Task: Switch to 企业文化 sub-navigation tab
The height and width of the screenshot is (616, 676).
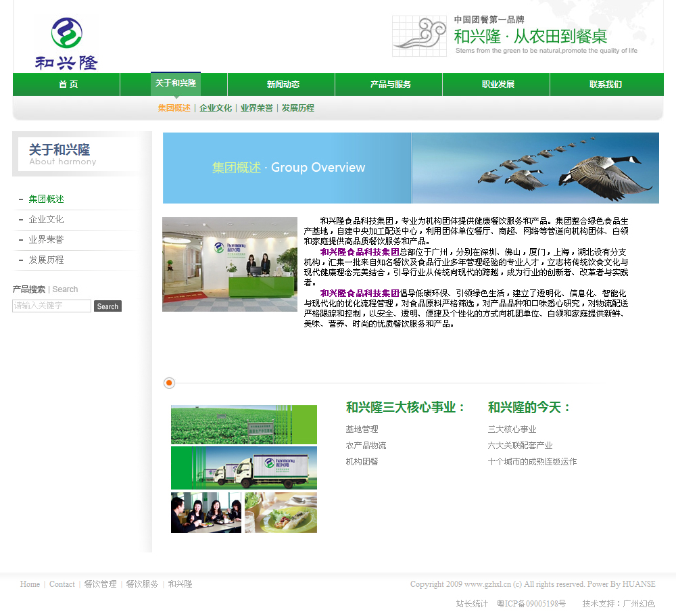Action: coord(216,108)
